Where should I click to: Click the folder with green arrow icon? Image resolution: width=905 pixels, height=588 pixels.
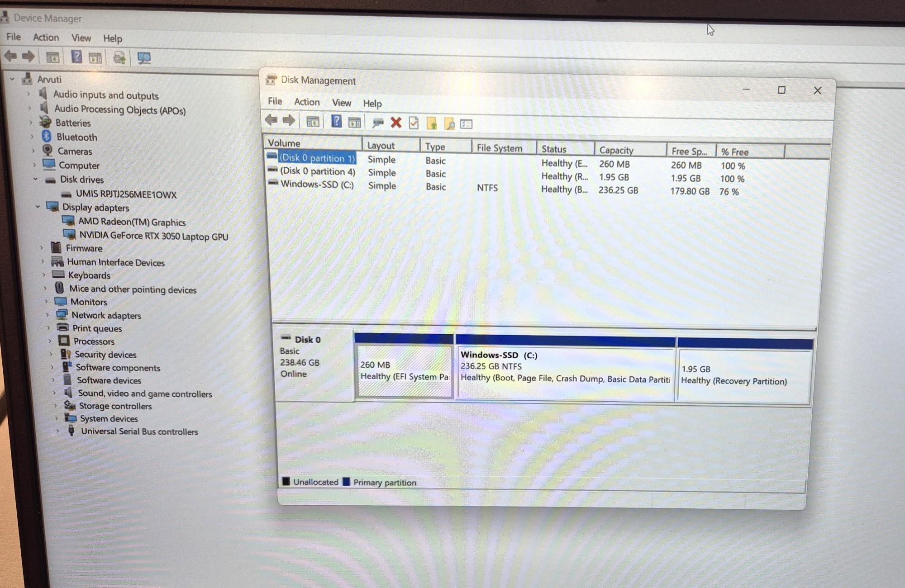[x=432, y=123]
